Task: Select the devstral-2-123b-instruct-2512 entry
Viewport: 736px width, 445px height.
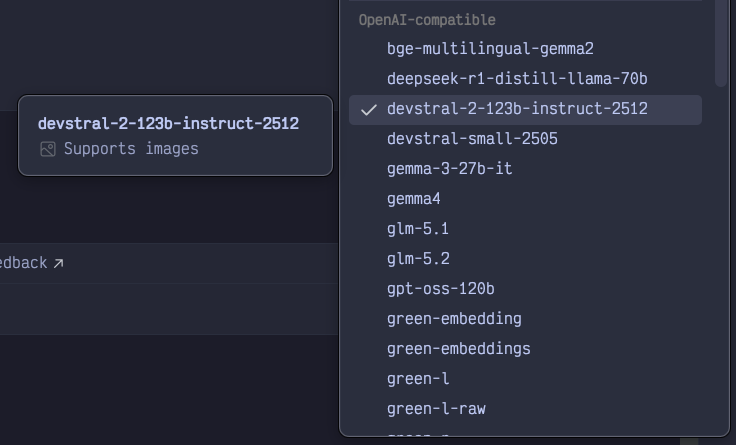Action: (x=525, y=110)
